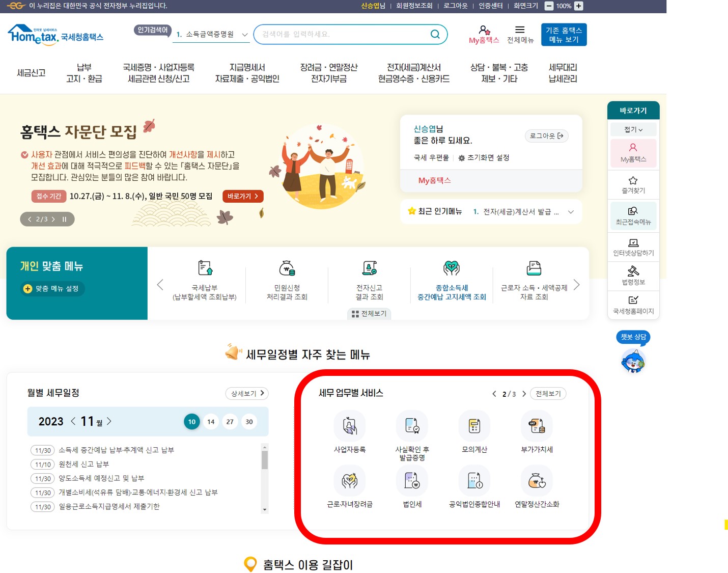
Task: Open the 모의계산 service icon
Action: click(474, 426)
